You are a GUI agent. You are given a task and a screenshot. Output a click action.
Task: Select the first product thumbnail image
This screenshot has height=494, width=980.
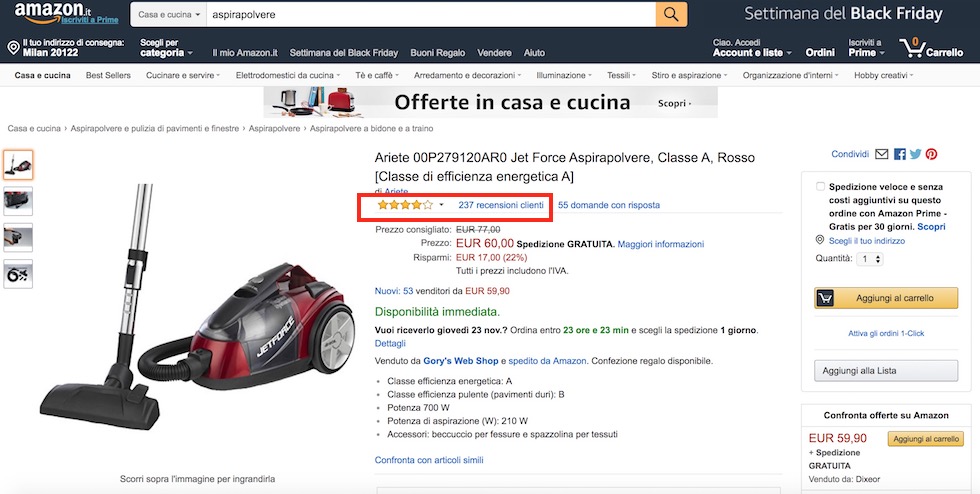coord(18,165)
